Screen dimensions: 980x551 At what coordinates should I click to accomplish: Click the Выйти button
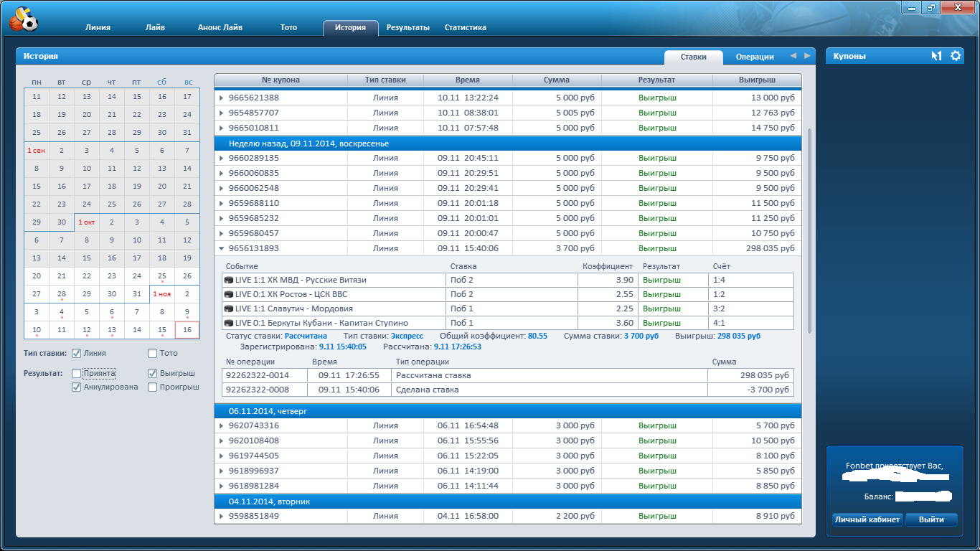point(931,519)
